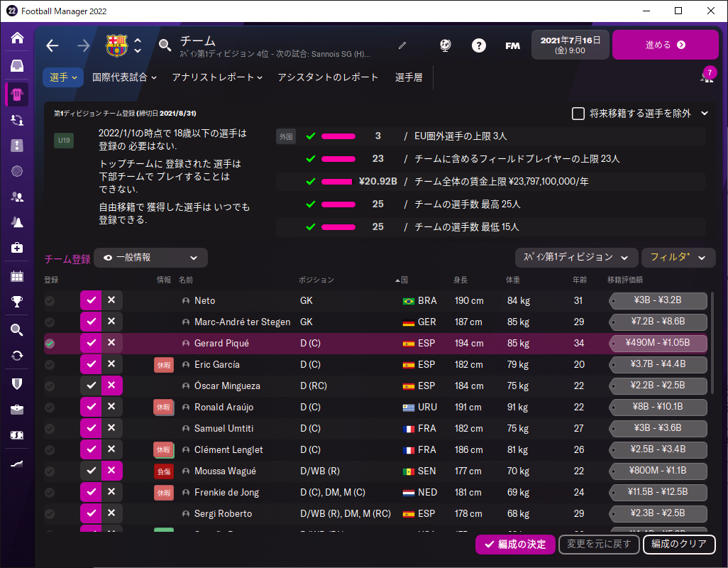728x568 pixels.
Task: Select the row check circle for Gerard Piqué
Action: (50, 344)
